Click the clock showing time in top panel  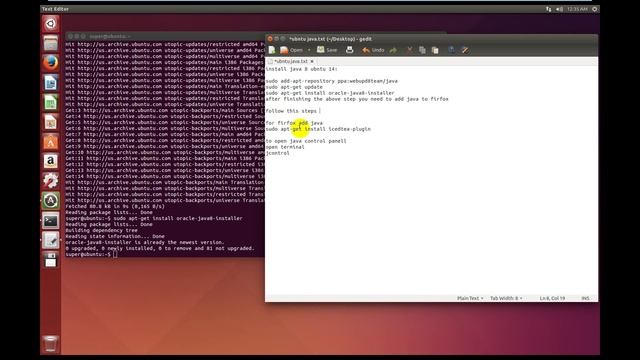coord(577,9)
